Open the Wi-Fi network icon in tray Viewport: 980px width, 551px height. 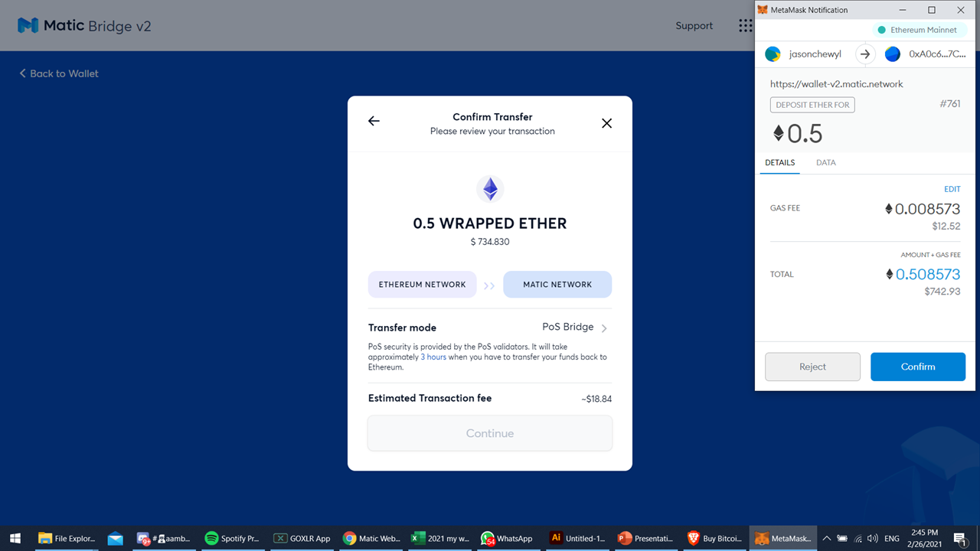tap(857, 538)
